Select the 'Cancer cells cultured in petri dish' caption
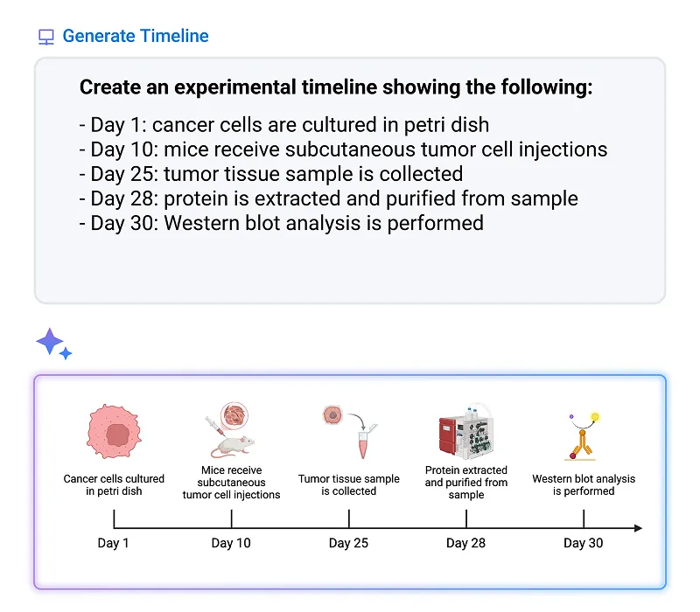This screenshot has height=612, width=700. (x=114, y=485)
